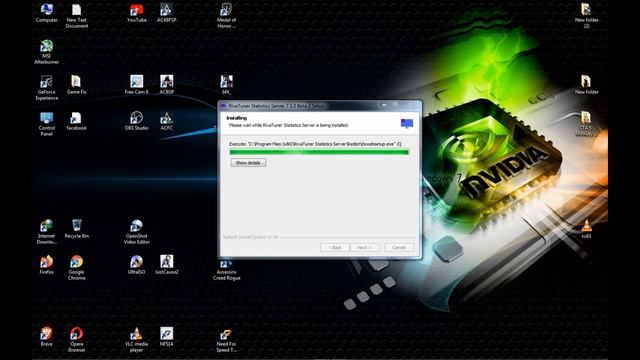
Task: Select the Free Cam 8 shortcut
Action: pyautogui.click(x=136, y=85)
